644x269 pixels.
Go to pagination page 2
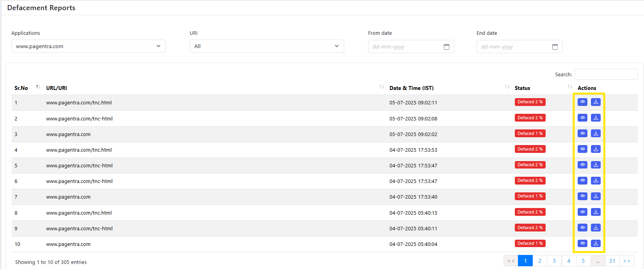(x=540, y=261)
